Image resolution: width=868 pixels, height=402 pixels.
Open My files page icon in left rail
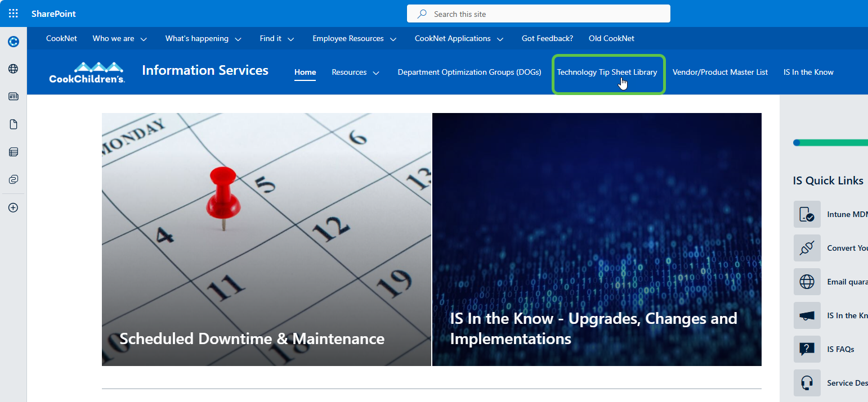pyautogui.click(x=14, y=124)
